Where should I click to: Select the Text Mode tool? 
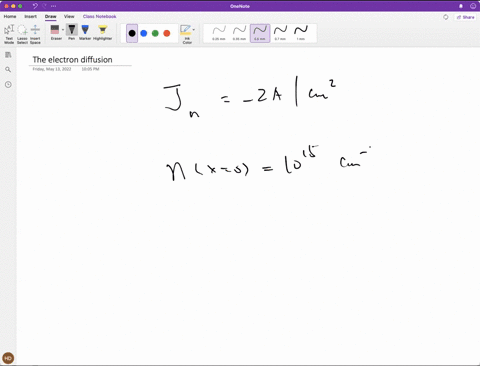click(x=9, y=34)
